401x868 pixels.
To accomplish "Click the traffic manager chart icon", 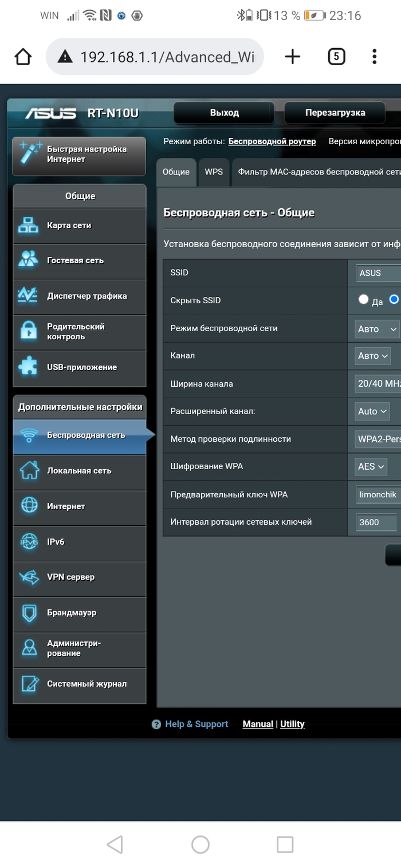I will pos(29,296).
